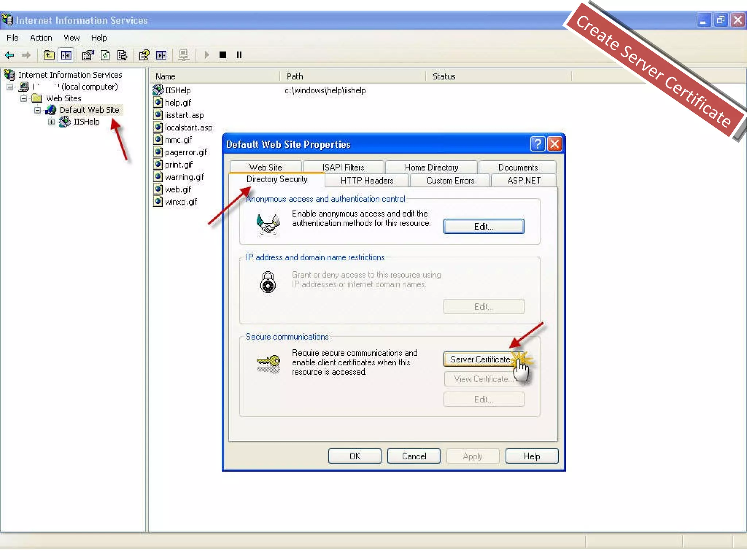The width and height of the screenshot is (747, 560).
Task: Click the Help question-mark toolbar icon
Action: coord(144,55)
